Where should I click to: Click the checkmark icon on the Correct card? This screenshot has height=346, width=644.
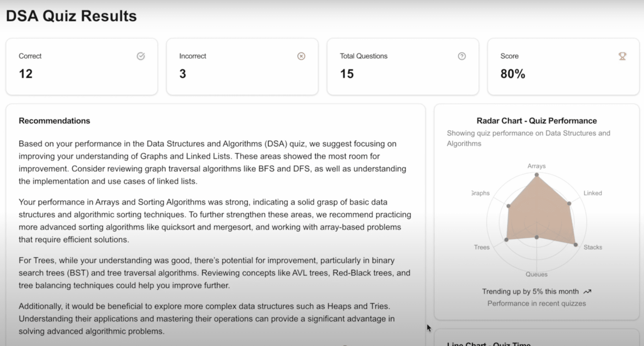(141, 56)
